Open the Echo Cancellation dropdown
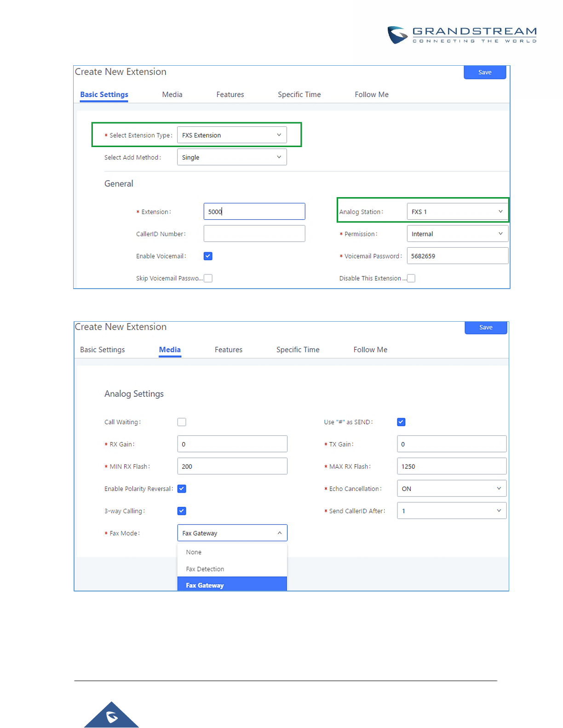563x728 pixels. [x=451, y=489]
